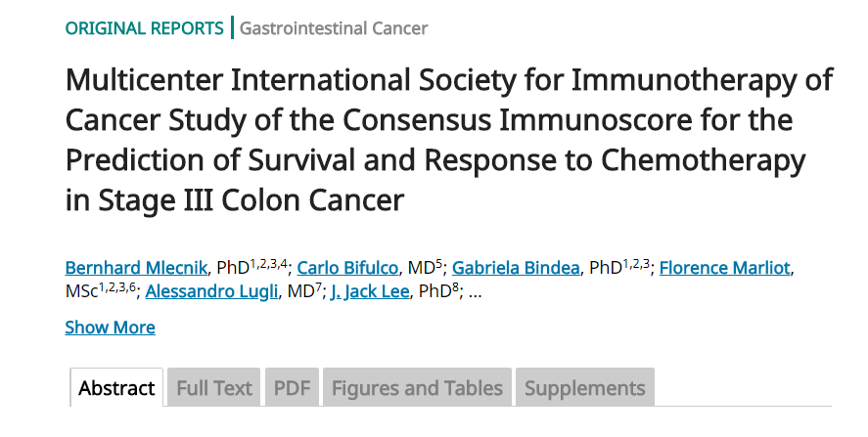This screenshot has width=868, height=437.
Task: Click affiliation superscript 5 after Carlo Bifulco
Action: point(439,262)
